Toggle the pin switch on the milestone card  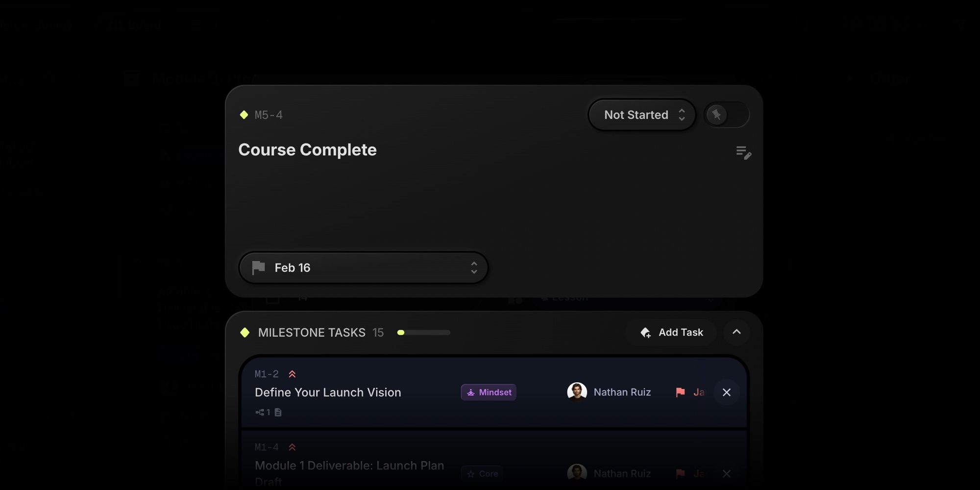(x=726, y=114)
